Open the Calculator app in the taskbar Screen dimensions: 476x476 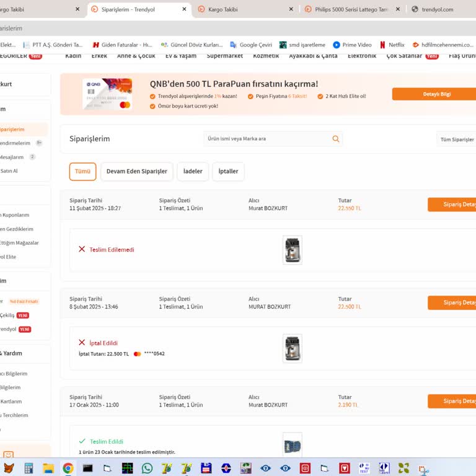coord(29,468)
